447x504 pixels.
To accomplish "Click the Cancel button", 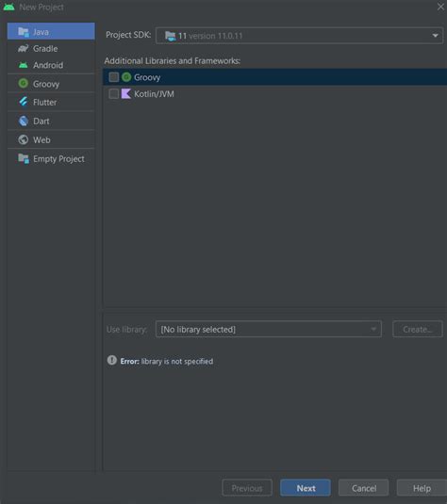I will click(364, 488).
